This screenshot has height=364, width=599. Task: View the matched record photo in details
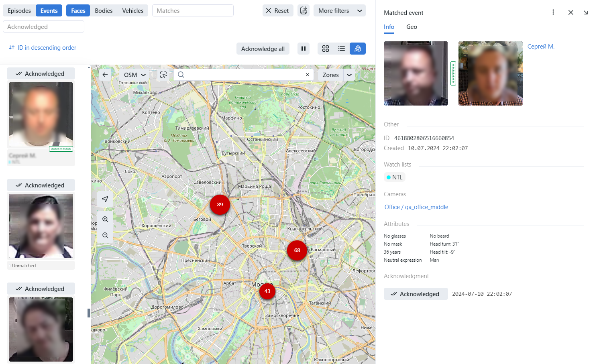tap(491, 73)
